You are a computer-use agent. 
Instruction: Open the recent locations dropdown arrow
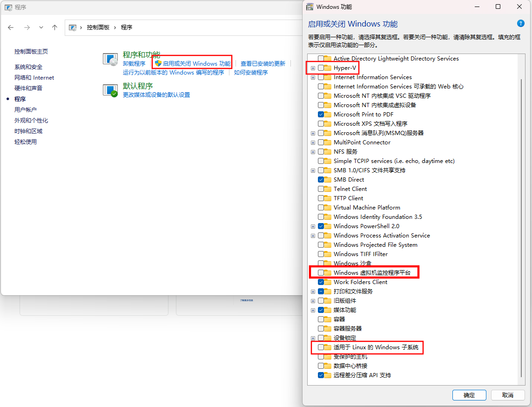click(x=41, y=27)
